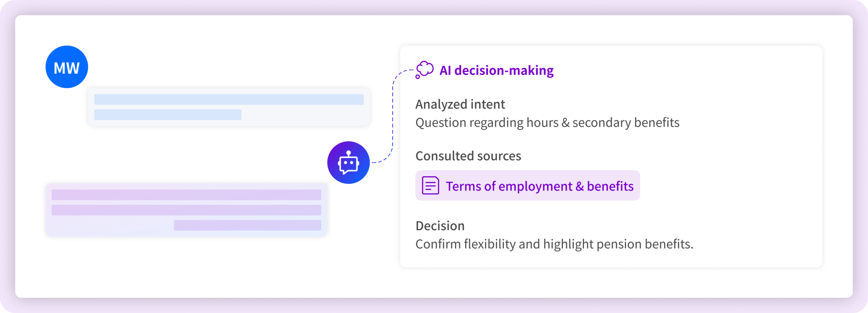Click the MW user avatar
The image size is (868, 313).
click(x=67, y=67)
